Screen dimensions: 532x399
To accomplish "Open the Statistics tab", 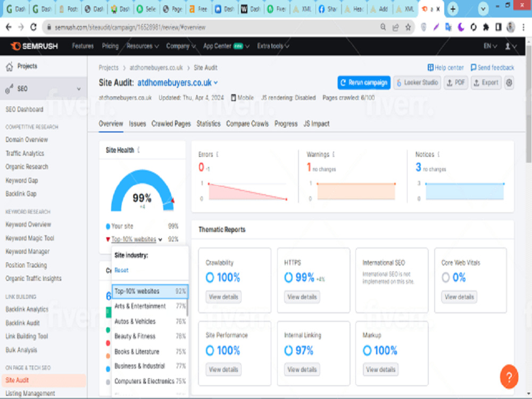I will [x=209, y=124].
